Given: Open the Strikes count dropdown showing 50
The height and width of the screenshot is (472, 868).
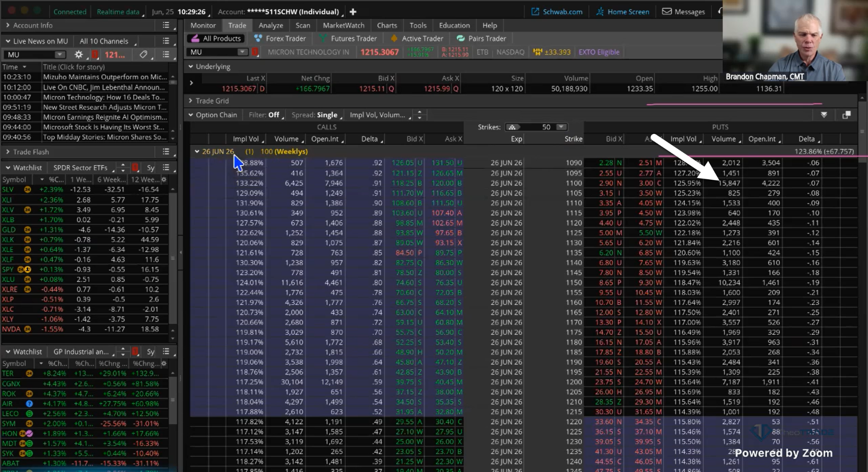Looking at the screenshot, I should click(x=561, y=127).
